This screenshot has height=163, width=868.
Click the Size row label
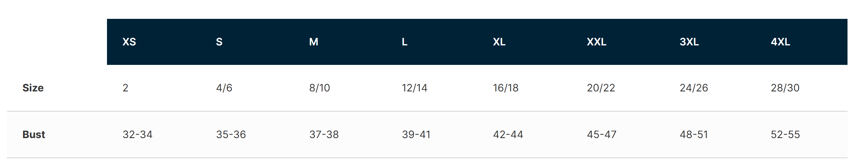pyautogui.click(x=33, y=88)
